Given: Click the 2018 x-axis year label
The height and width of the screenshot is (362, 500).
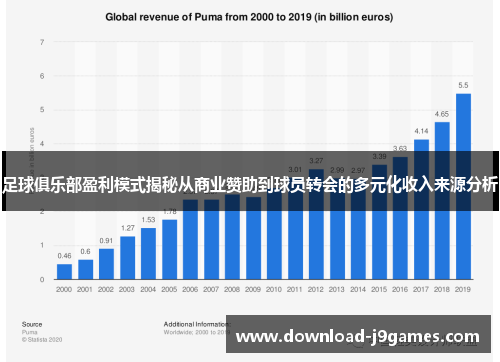Looking at the screenshot, I should pyautogui.click(x=442, y=289).
